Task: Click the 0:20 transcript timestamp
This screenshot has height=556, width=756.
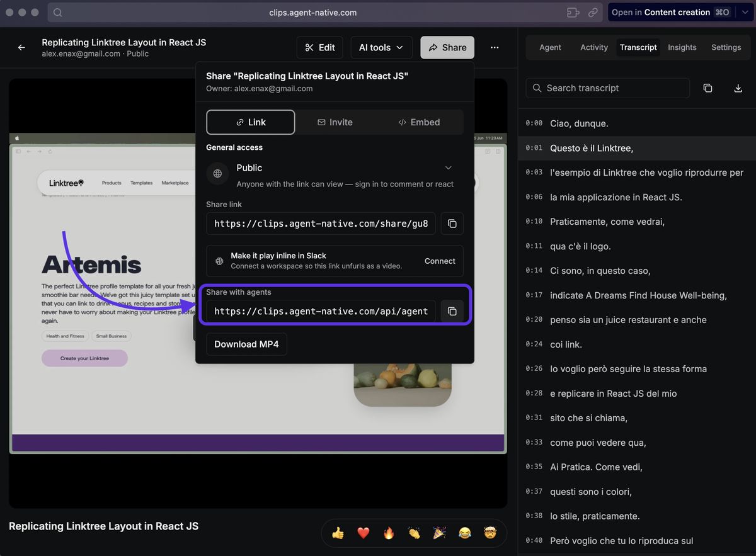Action: 534,320
